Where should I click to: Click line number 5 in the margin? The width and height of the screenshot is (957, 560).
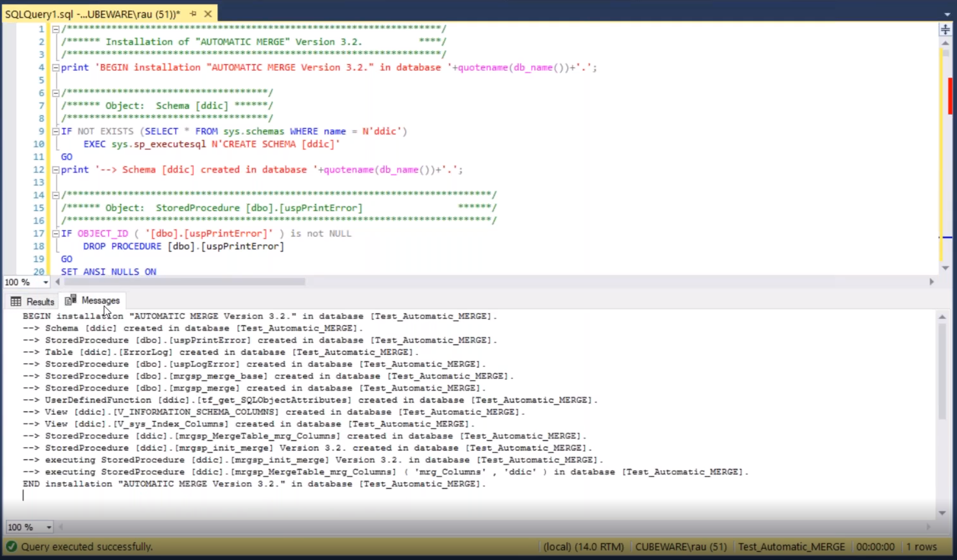[x=41, y=80]
